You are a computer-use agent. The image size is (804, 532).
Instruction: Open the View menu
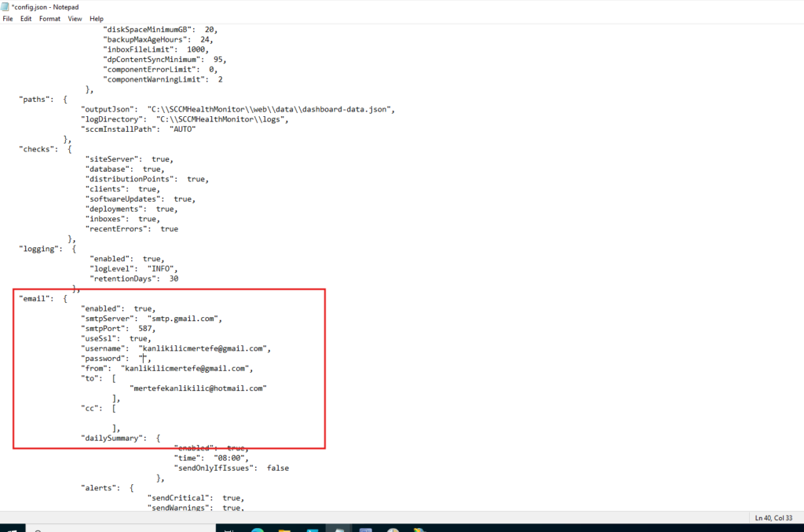pos(75,18)
